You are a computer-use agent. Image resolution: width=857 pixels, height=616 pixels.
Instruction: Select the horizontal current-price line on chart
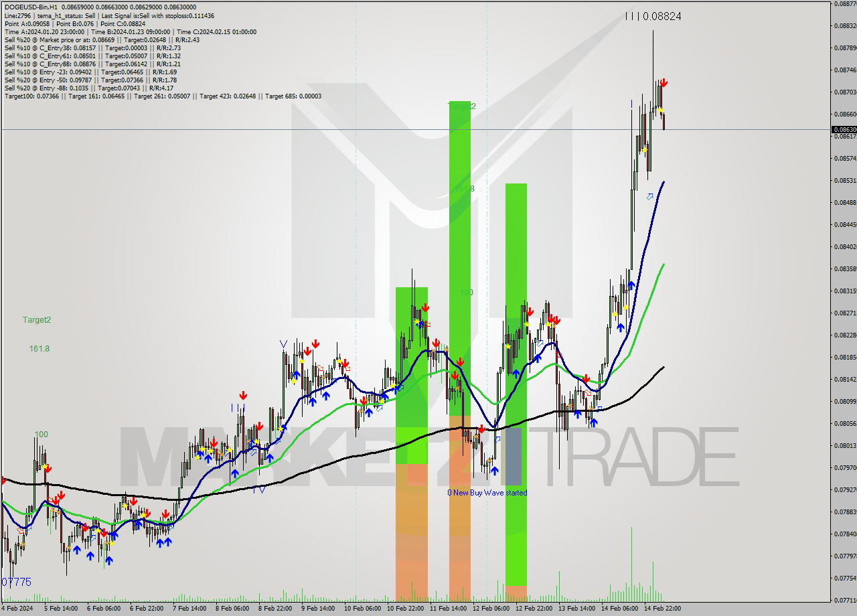click(x=415, y=129)
